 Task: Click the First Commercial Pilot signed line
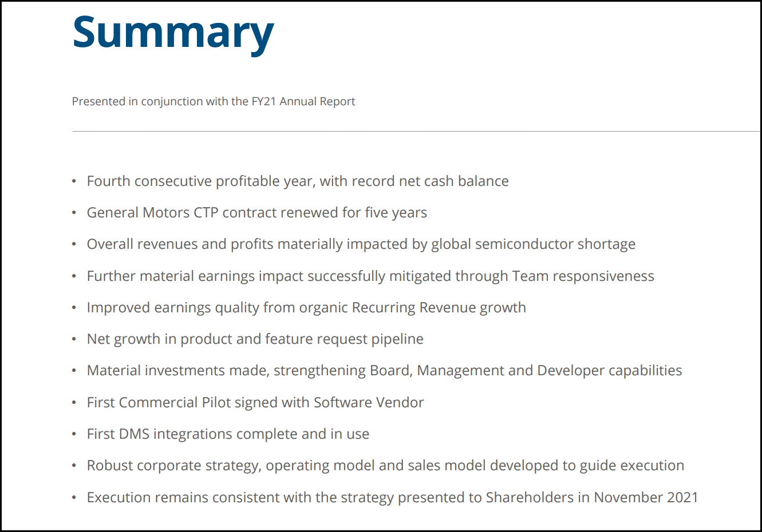coord(255,403)
